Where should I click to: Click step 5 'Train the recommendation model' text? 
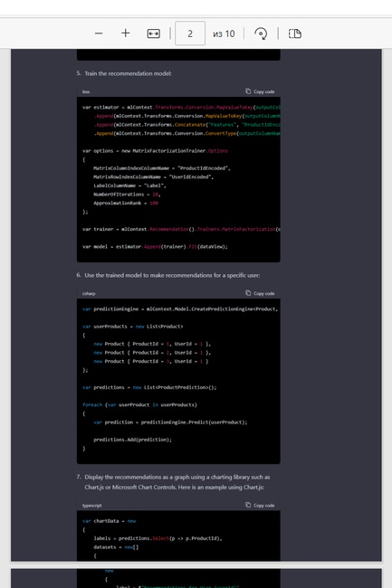(x=128, y=73)
